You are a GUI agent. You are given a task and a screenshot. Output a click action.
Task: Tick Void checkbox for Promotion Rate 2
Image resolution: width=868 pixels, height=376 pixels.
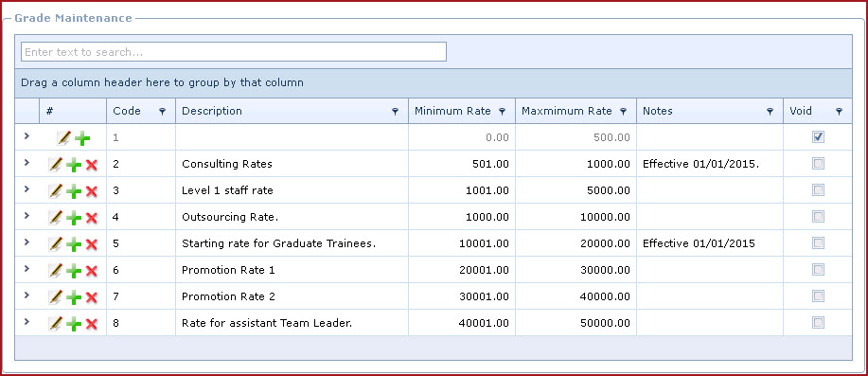coord(818,296)
